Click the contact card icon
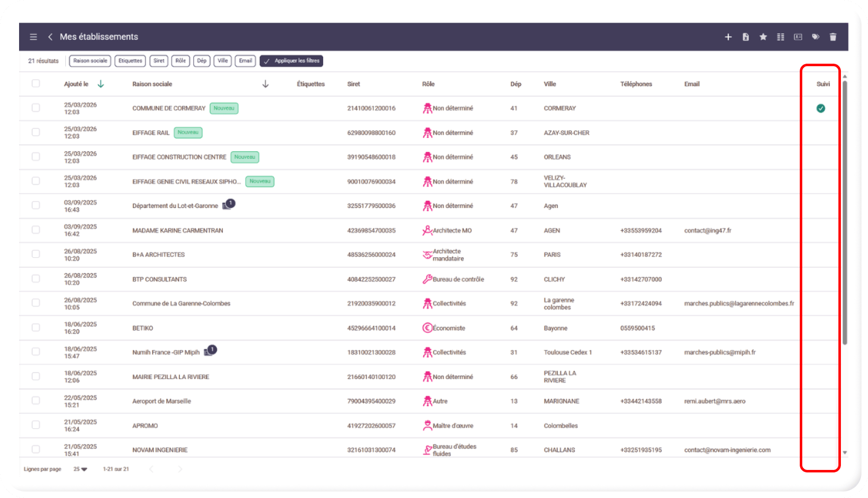The width and height of the screenshot is (868, 498). point(798,37)
